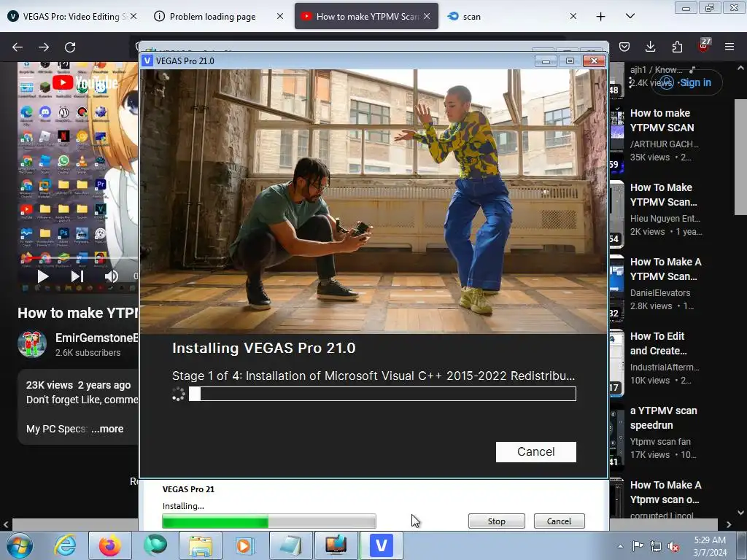Screen dimensions: 747x560
Task: Switch to the VEGAS Pro: Video Editing tab
Action: pyautogui.click(x=71, y=16)
